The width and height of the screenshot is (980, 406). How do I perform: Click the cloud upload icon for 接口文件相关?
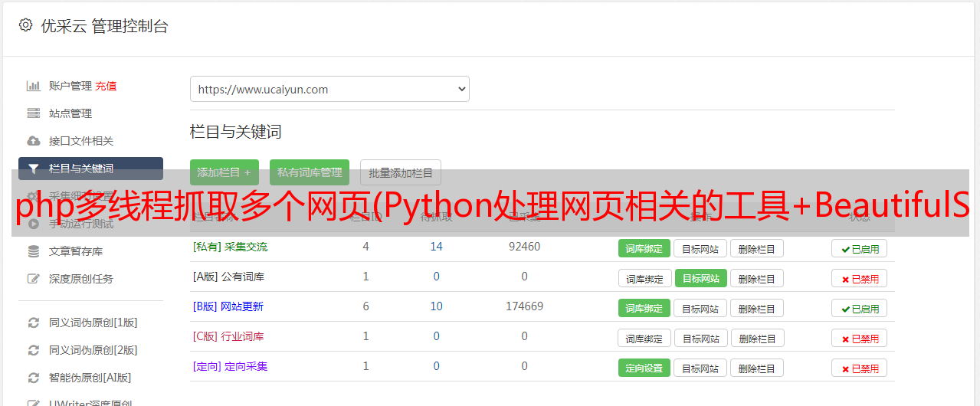(x=33, y=141)
